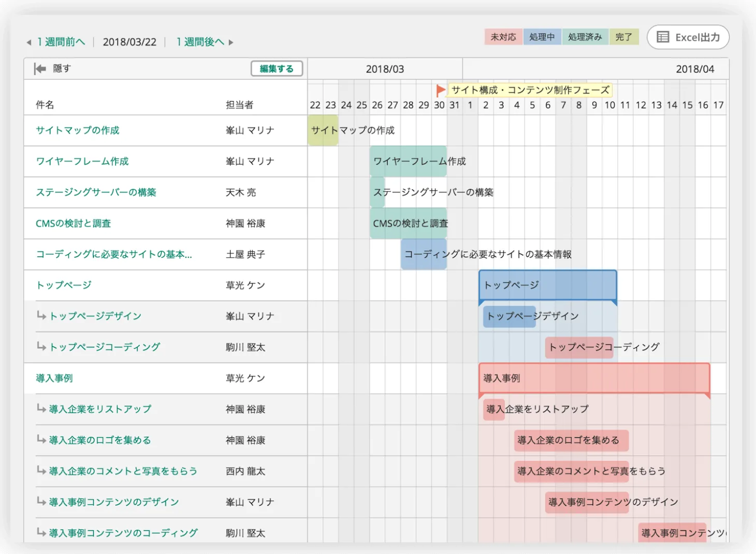756x554 pixels.
Task: Click the subtask arrow icon beside トップページデザイン
Action: (x=41, y=315)
